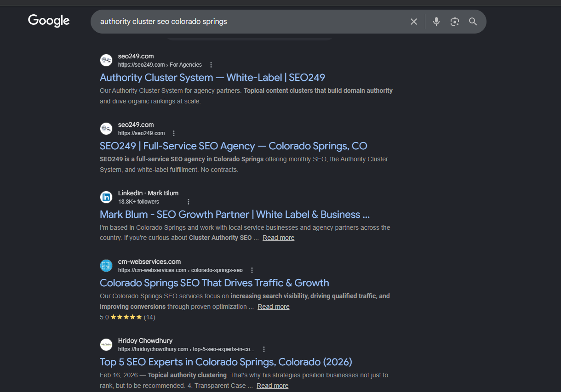Click the Hridoy Chowdhury favicon
This screenshot has height=392, width=561.
[x=106, y=345]
